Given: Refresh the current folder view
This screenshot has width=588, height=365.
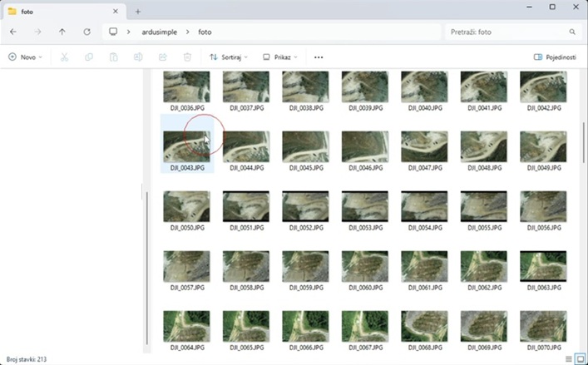Looking at the screenshot, I should pyautogui.click(x=87, y=32).
